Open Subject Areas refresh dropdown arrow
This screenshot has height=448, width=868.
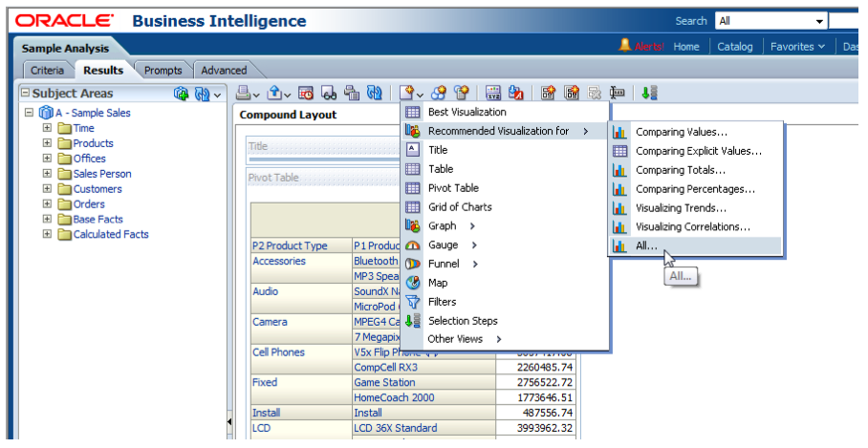click(x=217, y=96)
